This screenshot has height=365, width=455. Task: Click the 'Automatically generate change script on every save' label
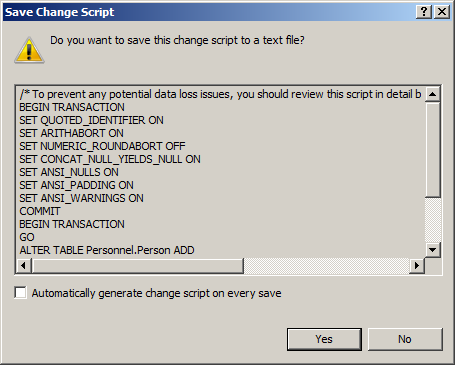click(x=156, y=293)
